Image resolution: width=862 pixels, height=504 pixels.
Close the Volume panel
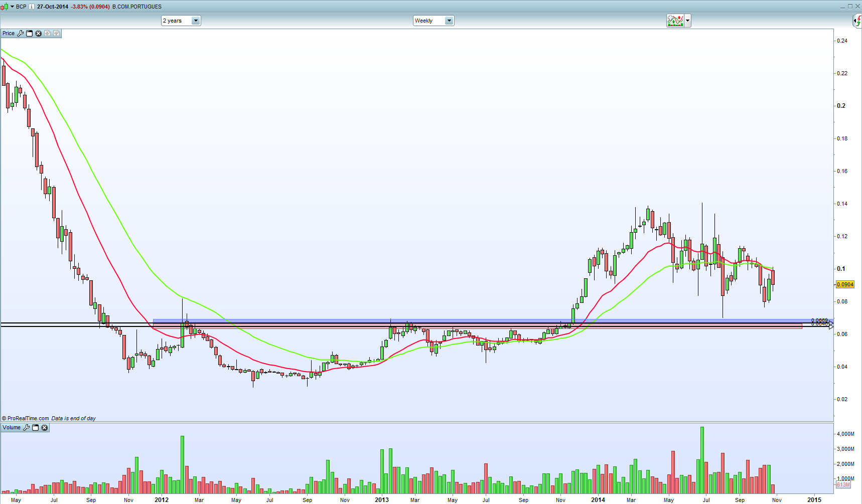click(x=45, y=427)
